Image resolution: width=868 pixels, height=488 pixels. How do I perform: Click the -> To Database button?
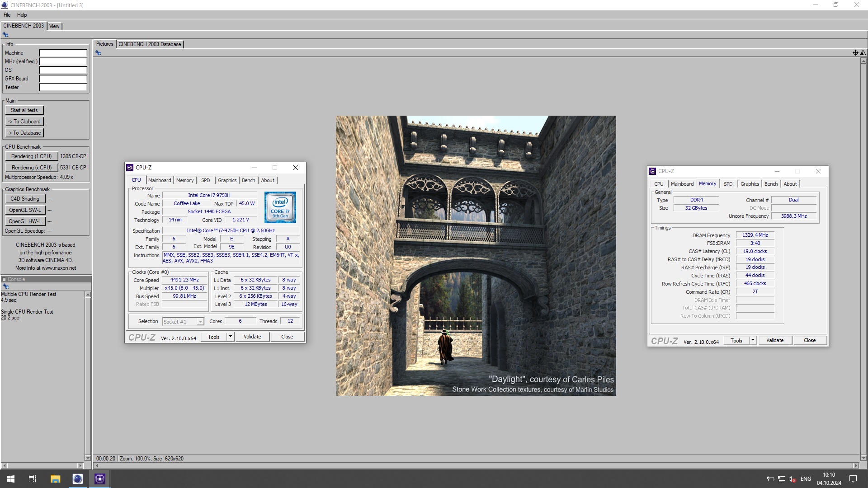(x=24, y=133)
